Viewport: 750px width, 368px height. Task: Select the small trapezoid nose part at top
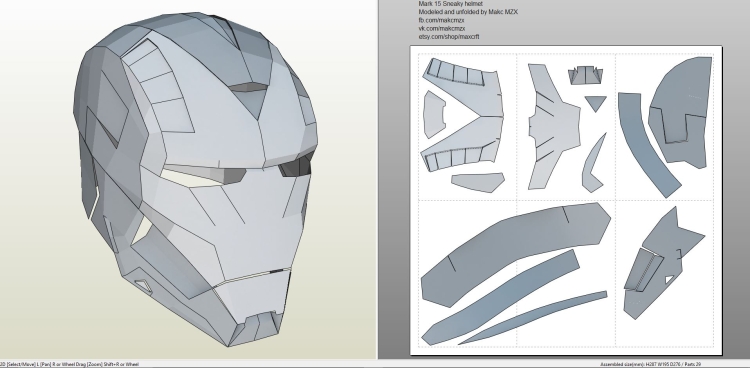point(585,76)
